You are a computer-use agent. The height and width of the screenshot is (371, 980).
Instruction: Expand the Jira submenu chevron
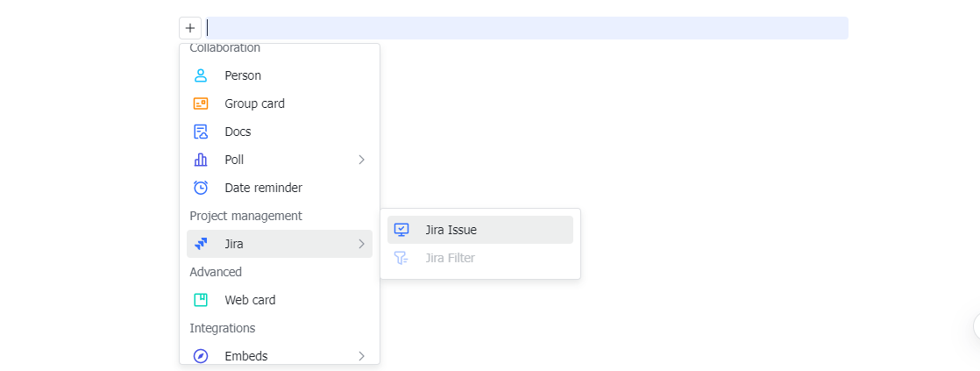(x=361, y=244)
